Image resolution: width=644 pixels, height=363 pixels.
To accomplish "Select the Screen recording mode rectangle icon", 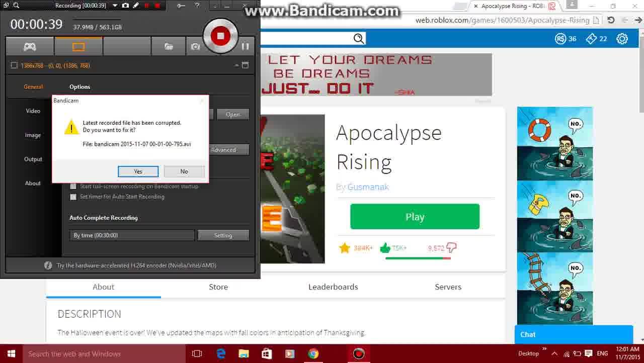I will click(x=78, y=46).
